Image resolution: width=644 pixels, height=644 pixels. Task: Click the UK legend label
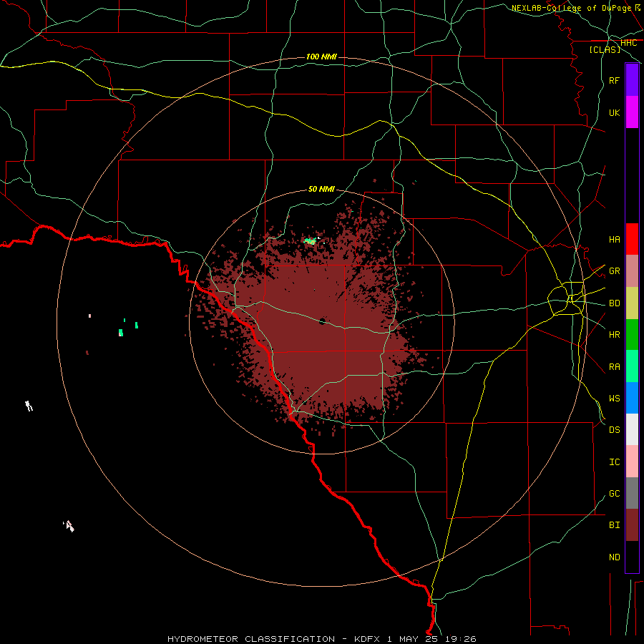614,112
